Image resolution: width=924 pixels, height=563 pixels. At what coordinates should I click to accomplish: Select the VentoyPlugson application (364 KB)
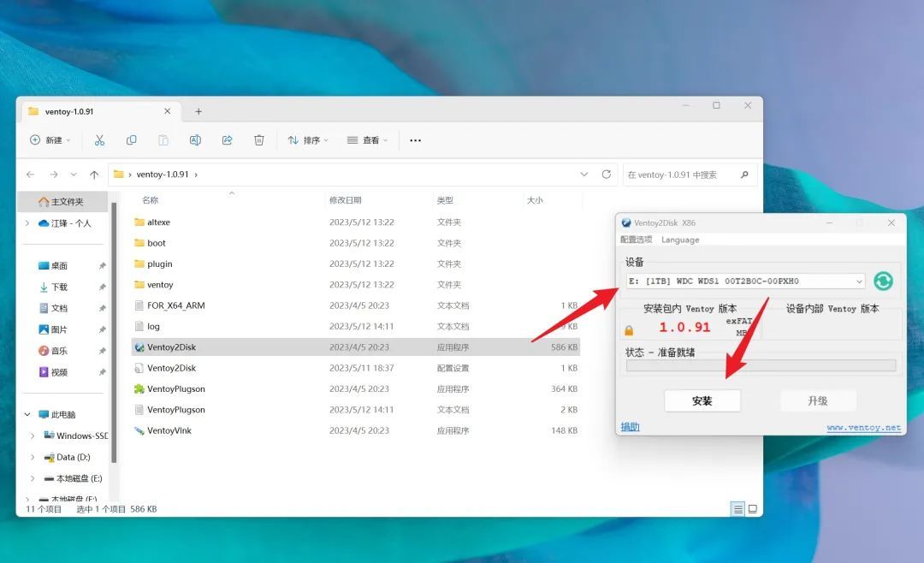(x=356, y=389)
